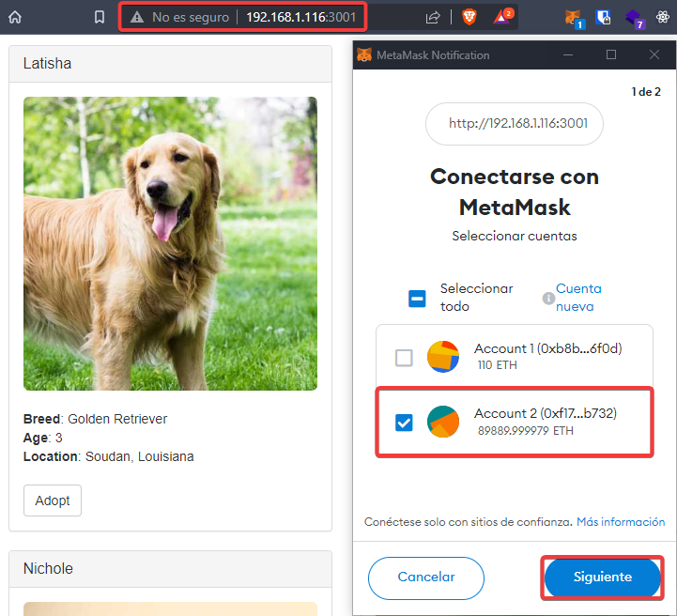Click the Bitwarden shield extension icon
Screen dimensions: 677x616
(604, 17)
